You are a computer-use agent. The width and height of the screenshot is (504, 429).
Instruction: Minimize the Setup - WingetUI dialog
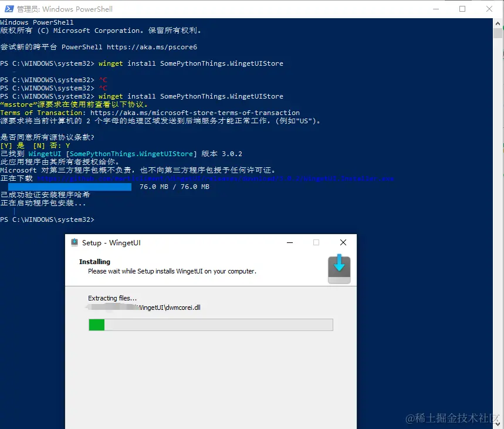[290, 242]
